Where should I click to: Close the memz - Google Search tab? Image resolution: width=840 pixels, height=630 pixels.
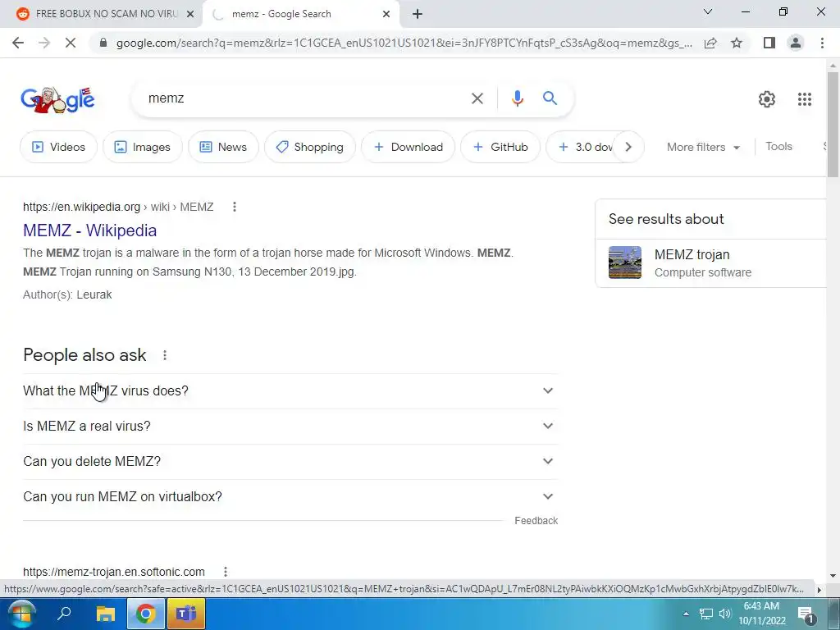pos(386,15)
